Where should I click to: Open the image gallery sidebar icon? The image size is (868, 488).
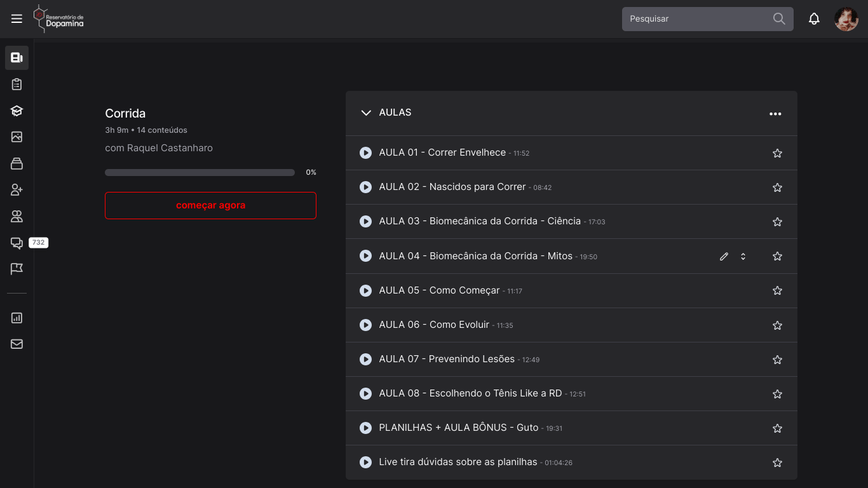17,137
